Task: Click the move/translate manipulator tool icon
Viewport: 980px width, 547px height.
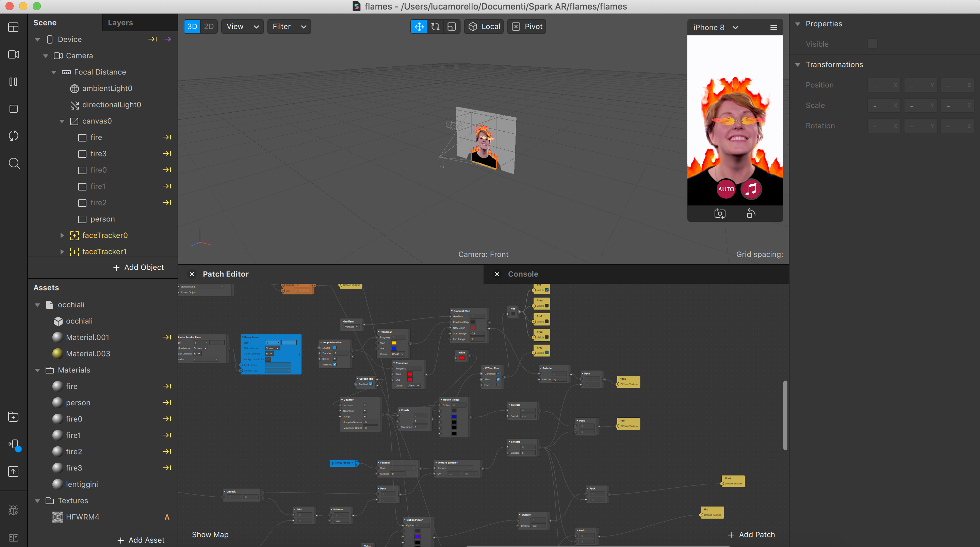Action: click(x=419, y=27)
